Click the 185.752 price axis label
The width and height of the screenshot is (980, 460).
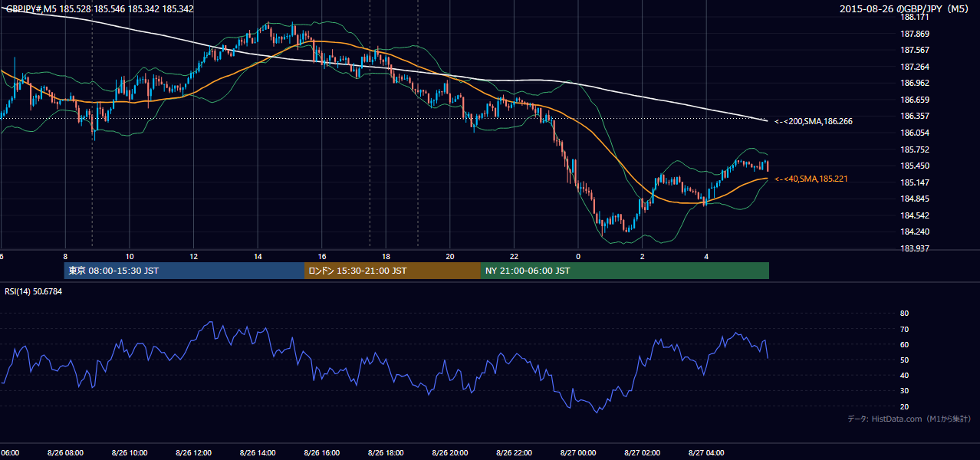click(915, 149)
